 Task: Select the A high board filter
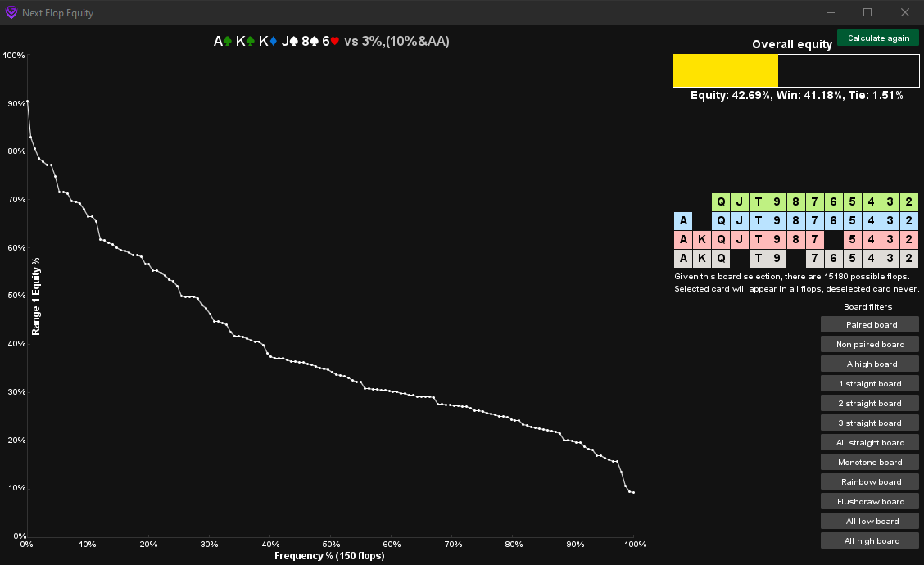869,364
